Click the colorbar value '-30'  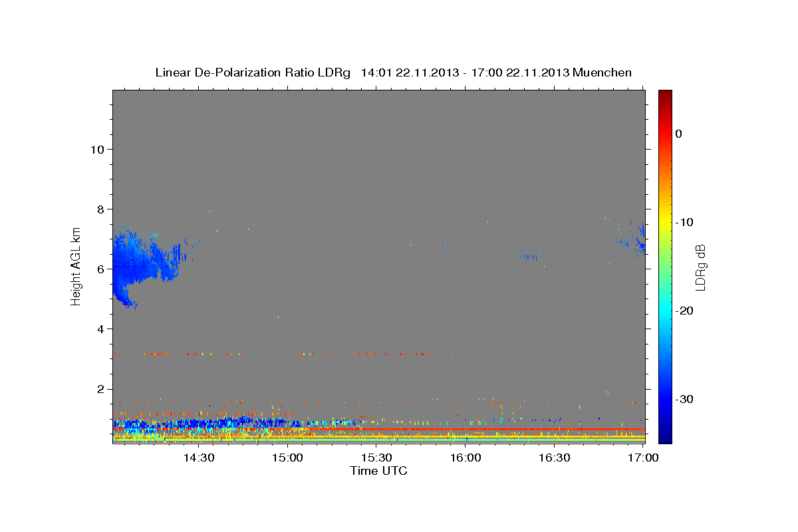[685, 399]
